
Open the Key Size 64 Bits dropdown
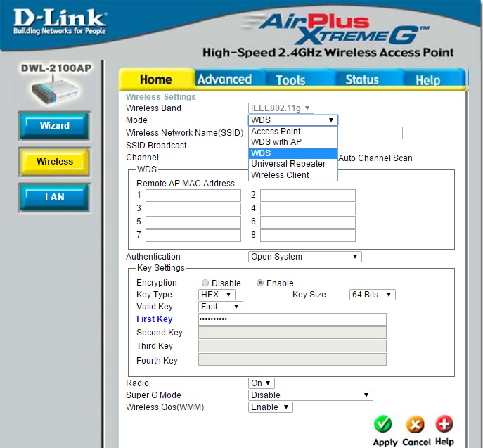(x=372, y=295)
